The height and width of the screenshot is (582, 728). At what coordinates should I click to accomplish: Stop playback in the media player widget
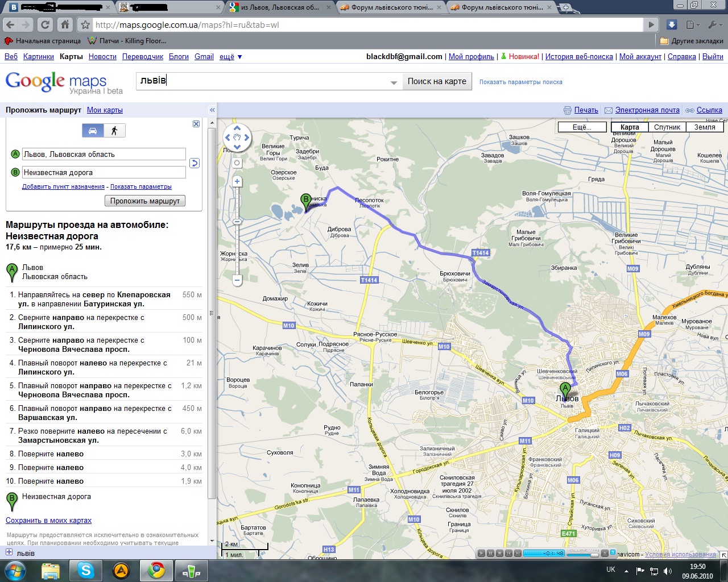pos(499,553)
